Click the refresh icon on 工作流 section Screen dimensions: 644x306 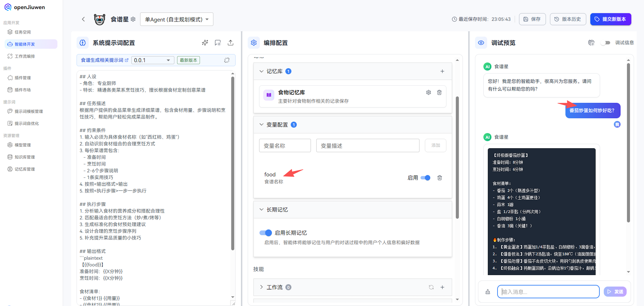coord(431,287)
